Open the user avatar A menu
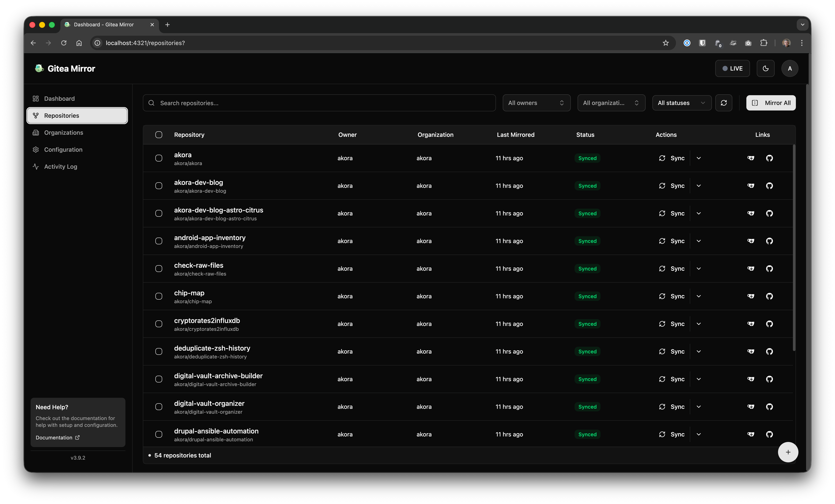Viewport: 835px width, 504px height. coord(790,68)
